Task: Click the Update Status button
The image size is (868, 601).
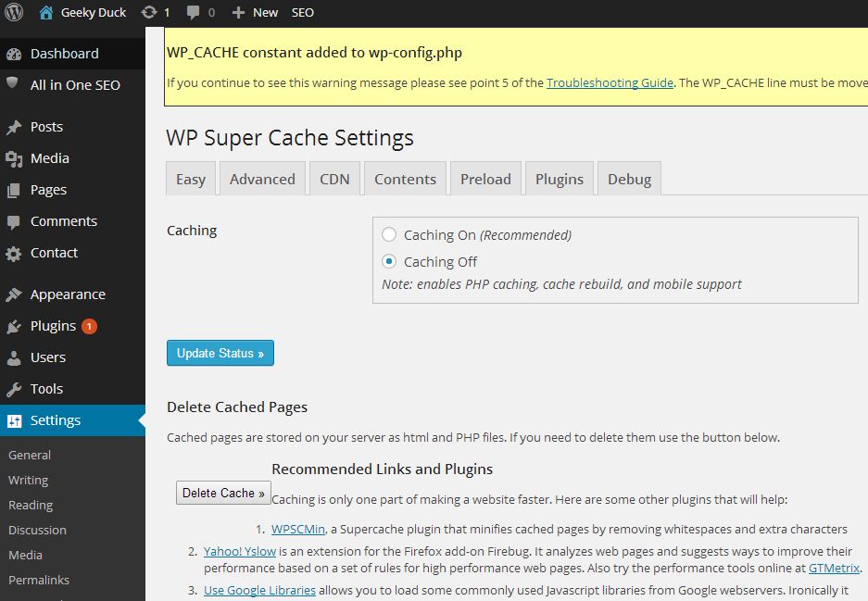Action: point(220,353)
